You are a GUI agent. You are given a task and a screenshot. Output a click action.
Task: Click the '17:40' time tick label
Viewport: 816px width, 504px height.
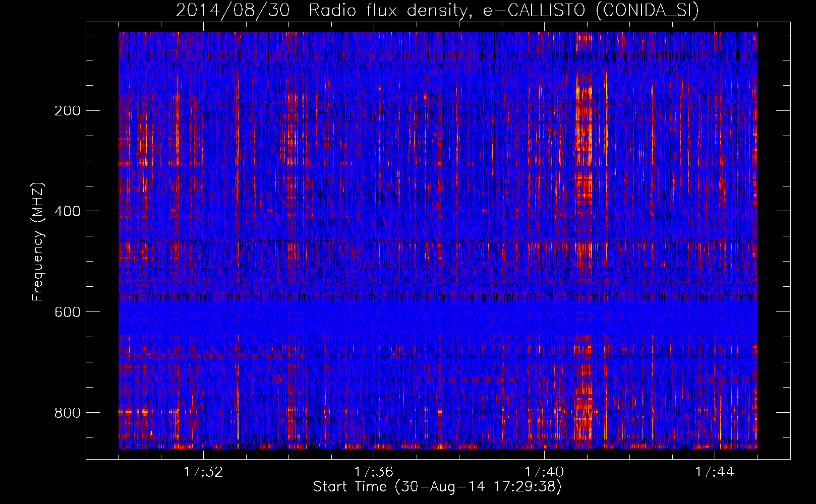[544, 472]
